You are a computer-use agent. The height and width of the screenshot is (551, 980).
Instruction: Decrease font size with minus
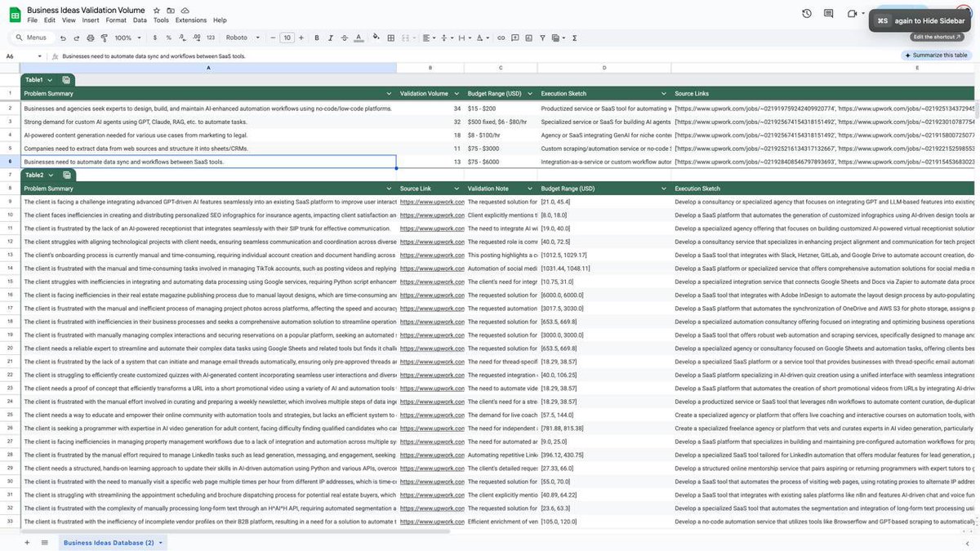pyautogui.click(x=273, y=38)
